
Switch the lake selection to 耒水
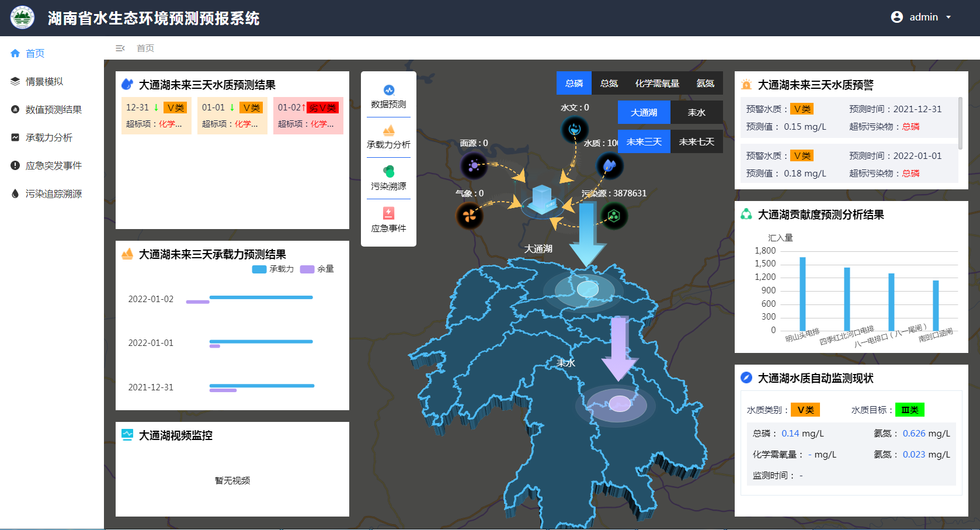pyautogui.click(x=696, y=113)
